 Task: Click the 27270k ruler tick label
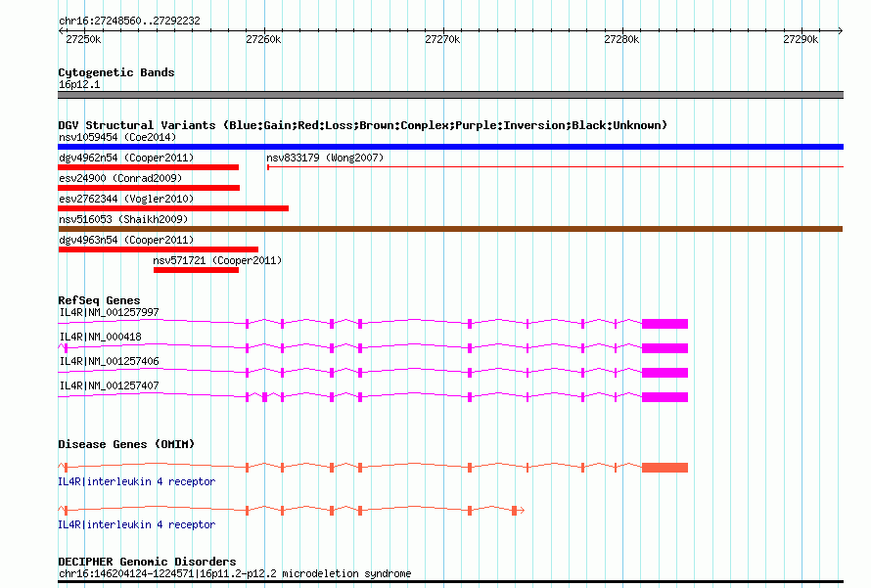point(442,39)
